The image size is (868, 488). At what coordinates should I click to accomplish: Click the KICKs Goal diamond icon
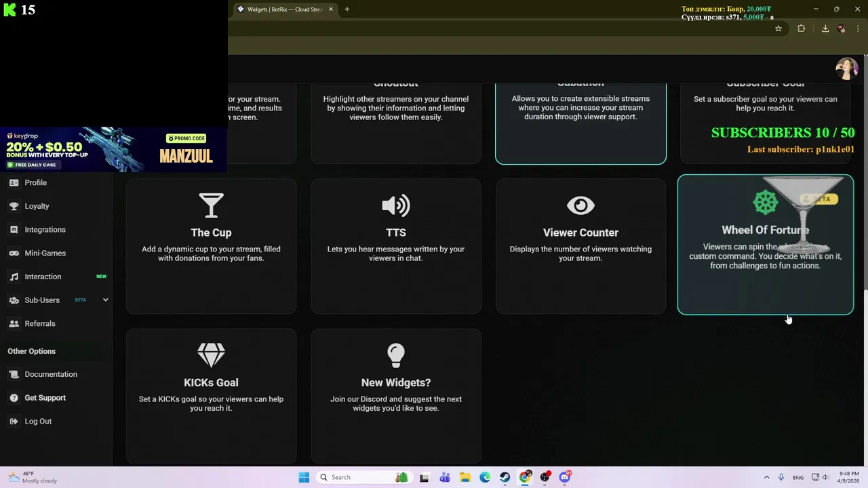coord(211,355)
